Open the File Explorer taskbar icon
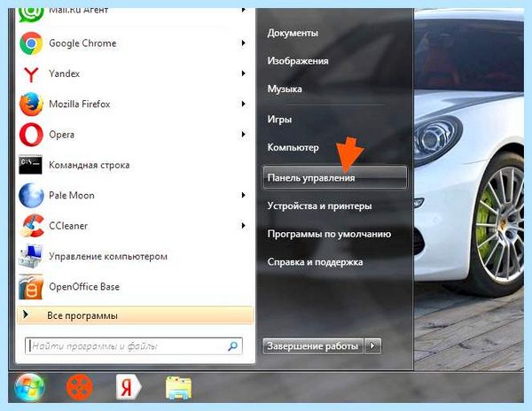The image size is (532, 411). tap(178, 387)
